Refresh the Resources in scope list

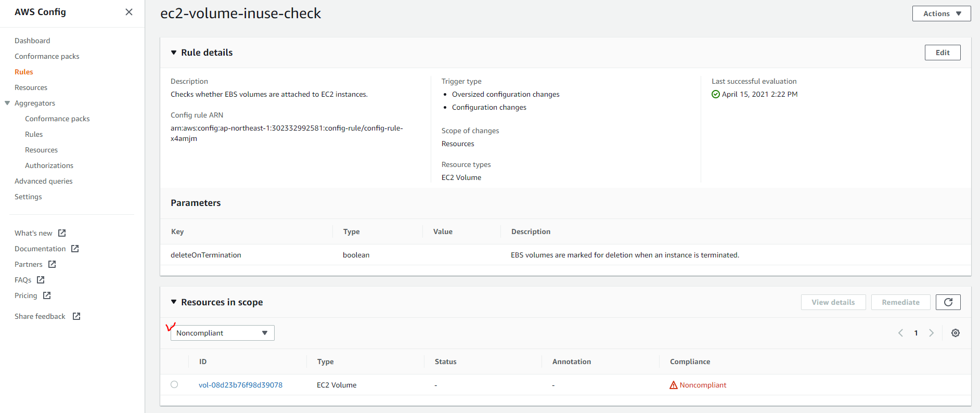pyautogui.click(x=948, y=302)
